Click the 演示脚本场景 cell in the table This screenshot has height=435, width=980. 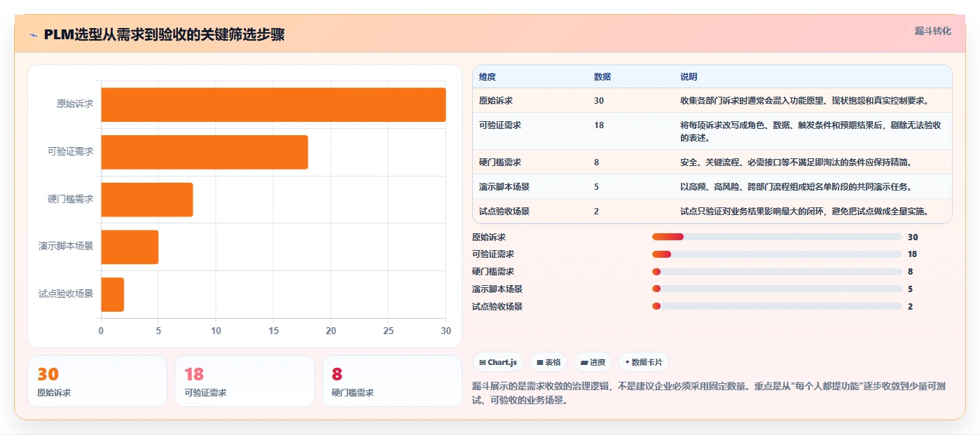504,187
